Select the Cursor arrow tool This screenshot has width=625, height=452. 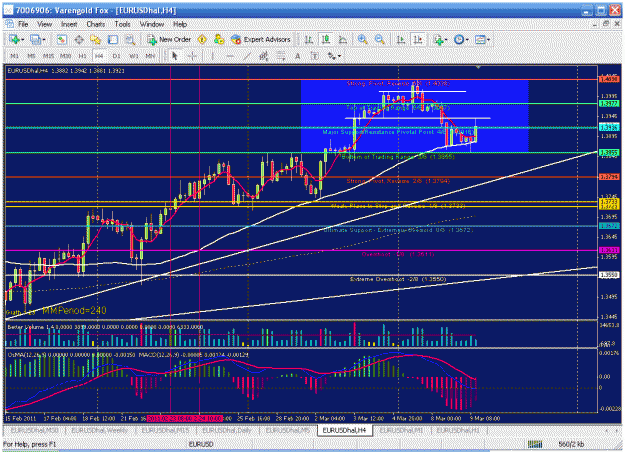coord(174,56)
